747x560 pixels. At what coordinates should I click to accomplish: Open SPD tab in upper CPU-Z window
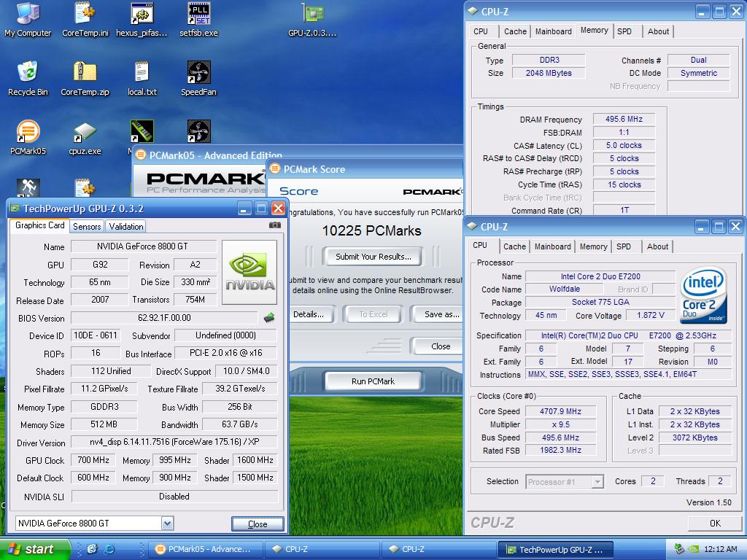624,31
